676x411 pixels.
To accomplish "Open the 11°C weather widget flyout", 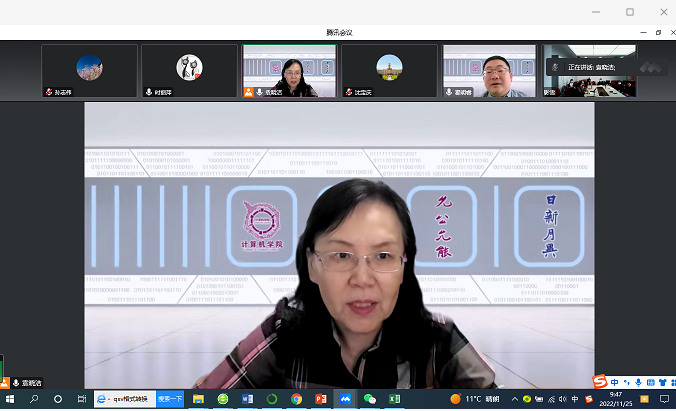I will coord(467,399).
